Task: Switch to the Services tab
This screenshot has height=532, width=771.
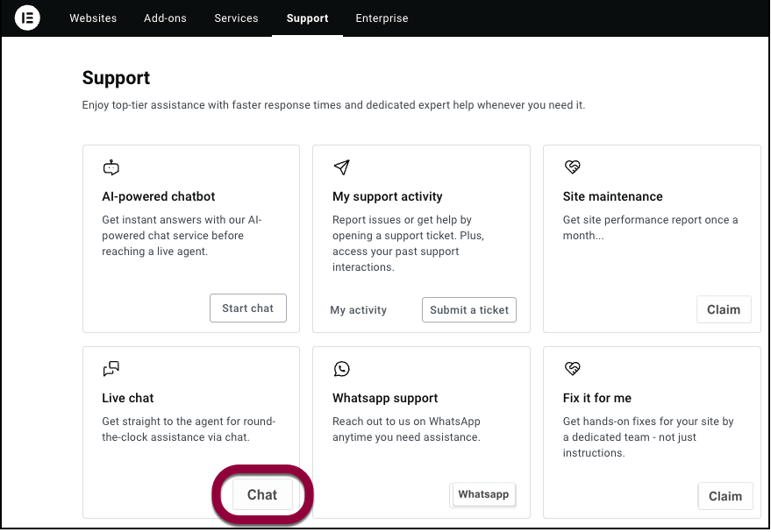Action: (x=236, y=18)
